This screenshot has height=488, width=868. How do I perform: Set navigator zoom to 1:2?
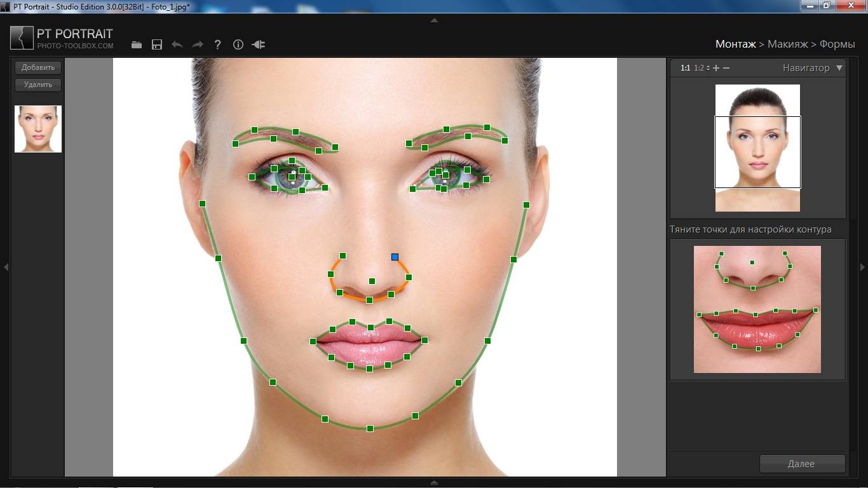point(699,68)
